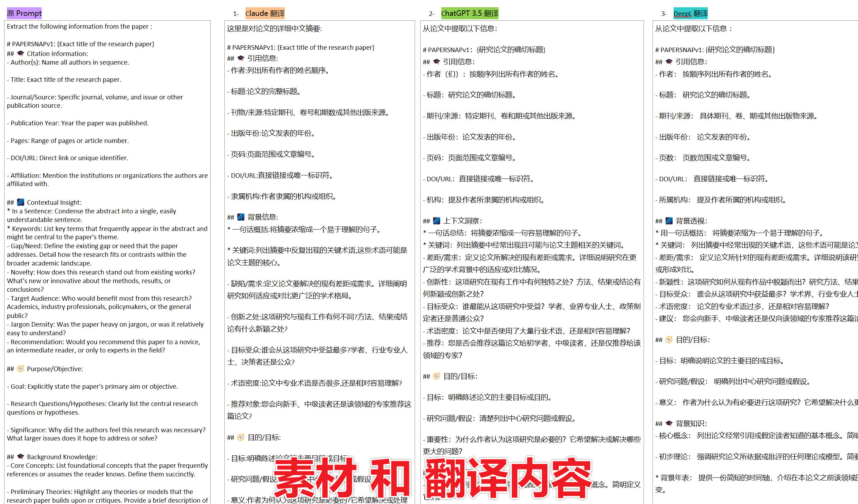Click the 'Pages: Range of pages or article number' line
Image resolution: width=858 pixels, height=504 pixels.
pos(68,141)
